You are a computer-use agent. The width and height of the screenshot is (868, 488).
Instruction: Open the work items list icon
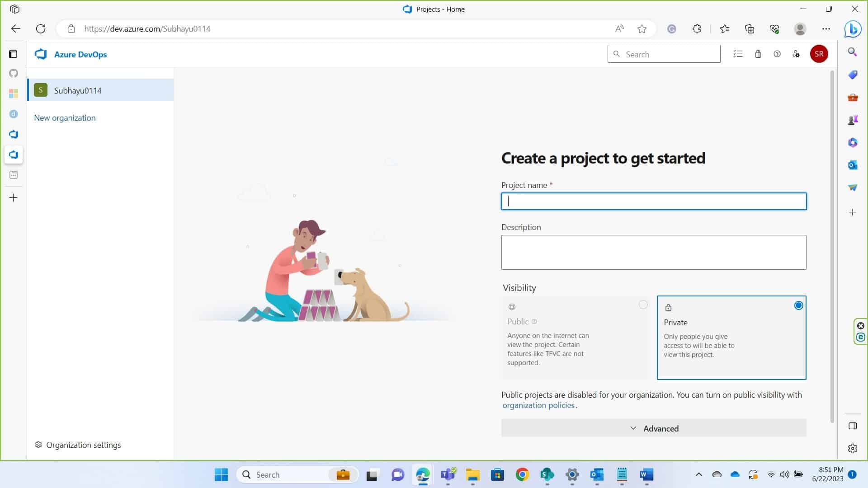click(738, 54)
